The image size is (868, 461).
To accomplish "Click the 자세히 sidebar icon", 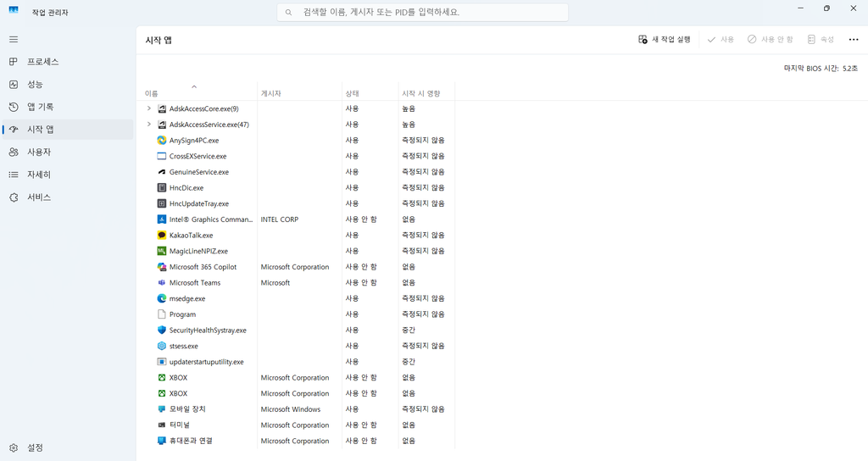I will click(14, 175).
